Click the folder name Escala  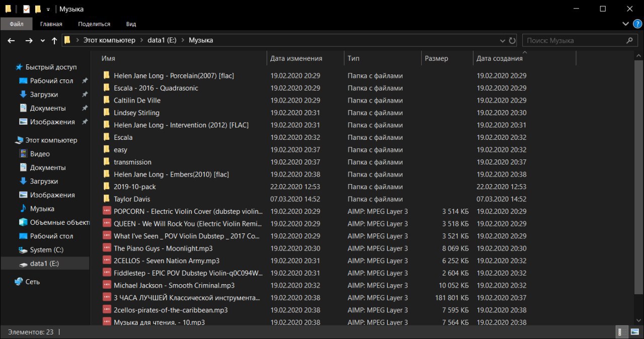click(123, 137)
